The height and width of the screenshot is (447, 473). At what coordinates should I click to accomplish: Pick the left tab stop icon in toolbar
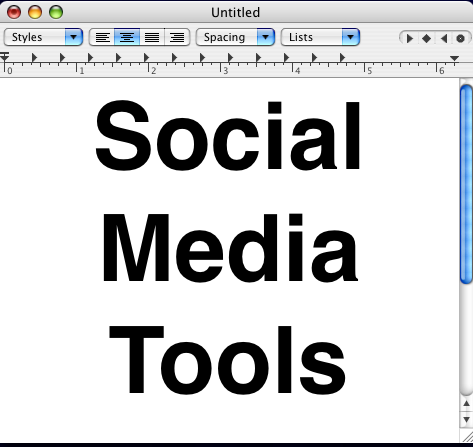(409, 39)
